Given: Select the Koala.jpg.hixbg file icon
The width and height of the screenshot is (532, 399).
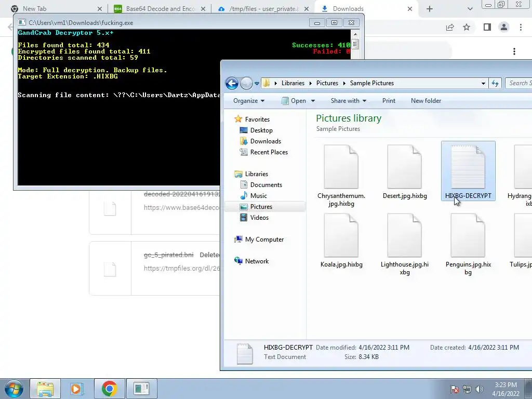Looking at the screenshot, I should pos(341,235).
